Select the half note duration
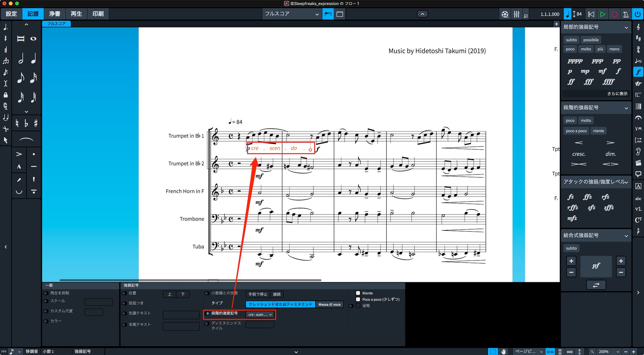The width and height of the screenshot is (644, 355). point(21,59)
